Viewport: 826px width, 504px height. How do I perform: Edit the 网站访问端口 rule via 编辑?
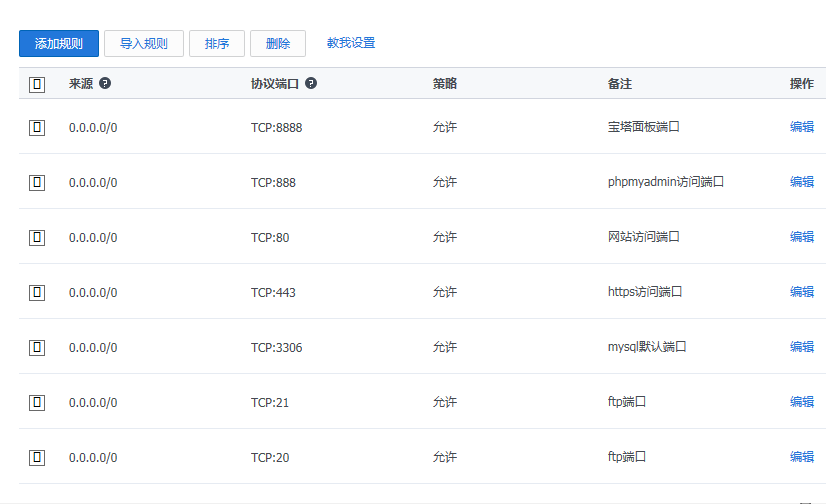(802, 237)
